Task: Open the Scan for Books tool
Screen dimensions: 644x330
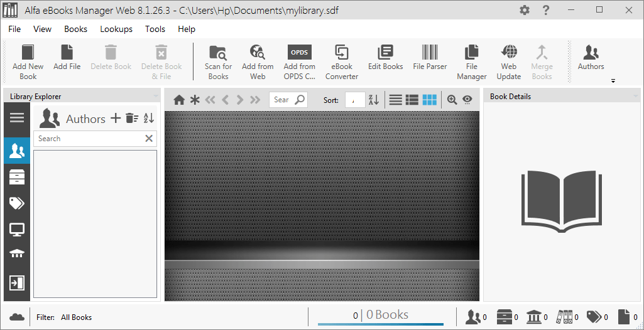Action: click(x=218, y=62)
